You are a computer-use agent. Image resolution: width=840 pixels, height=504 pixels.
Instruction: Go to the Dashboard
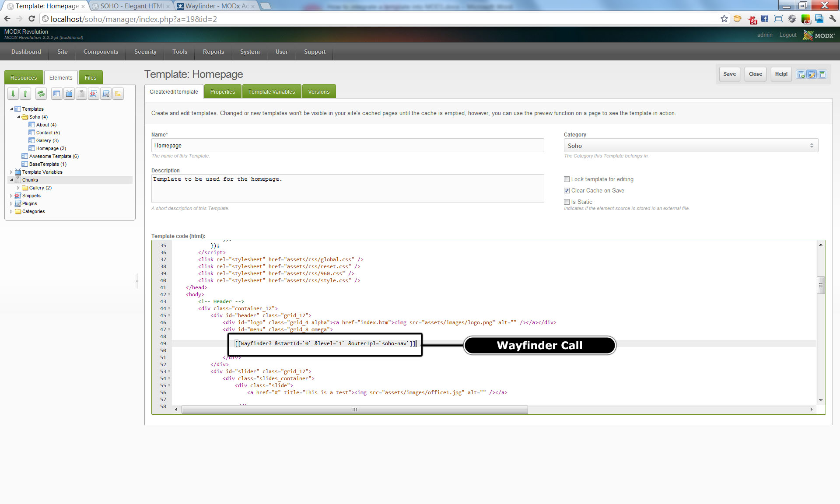[26, 52]
